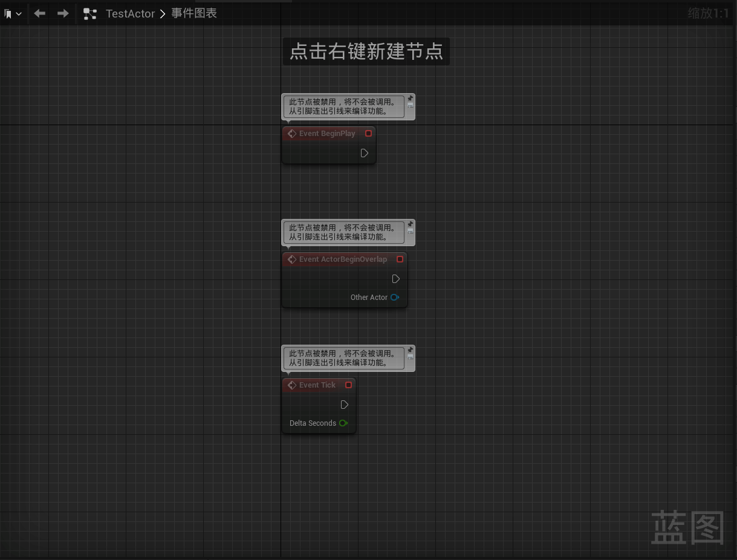Screen dimensions: 737x560
Task: Click the forward navigation arrow
Action: tap(63, 13)
